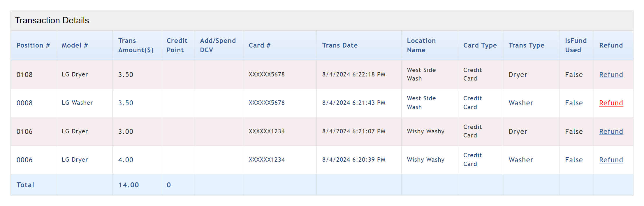This screenshot has height=206, width=644.
Task: Refund the position 0106 dryer transaction
Action: pos(611,132)
